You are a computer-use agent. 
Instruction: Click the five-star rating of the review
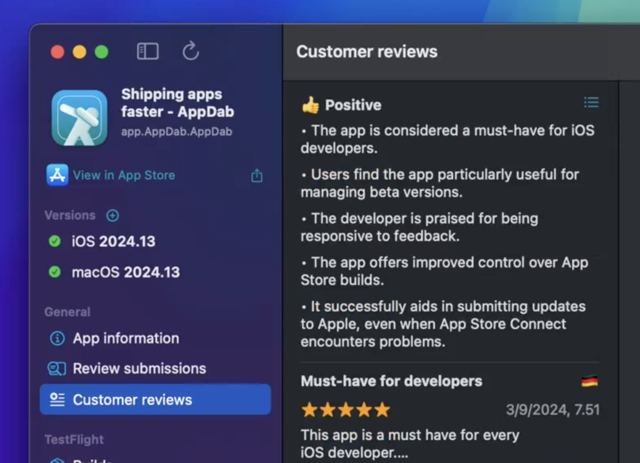tap(346, 410)
